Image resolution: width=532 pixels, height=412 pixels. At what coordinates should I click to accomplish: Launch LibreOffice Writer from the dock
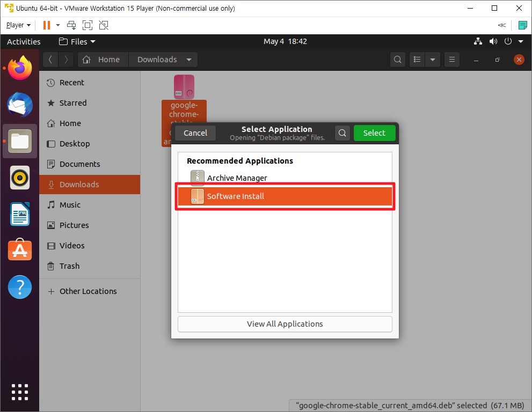(20, 214)
